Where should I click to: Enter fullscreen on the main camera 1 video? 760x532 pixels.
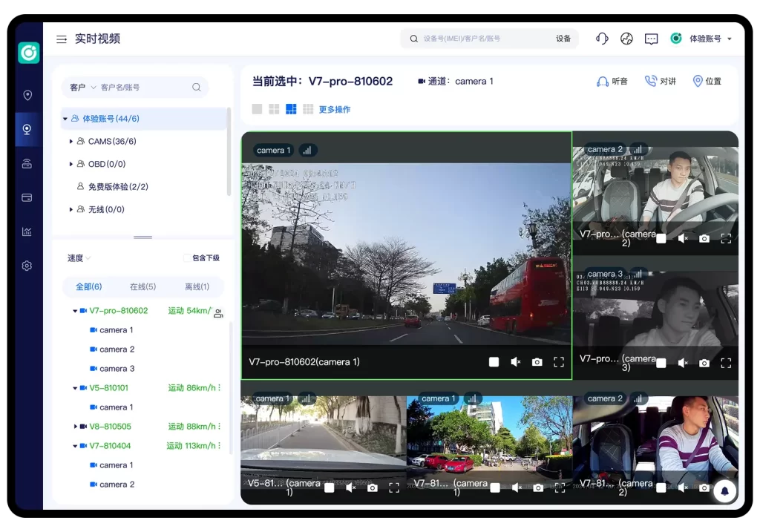(x=558, y=362)
